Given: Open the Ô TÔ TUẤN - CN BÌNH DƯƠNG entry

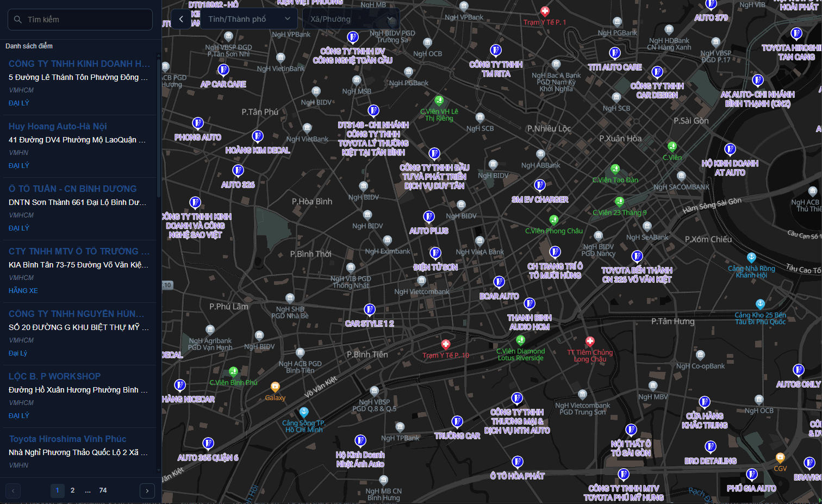Looking at the screenshot, I should tap(80, 209).
